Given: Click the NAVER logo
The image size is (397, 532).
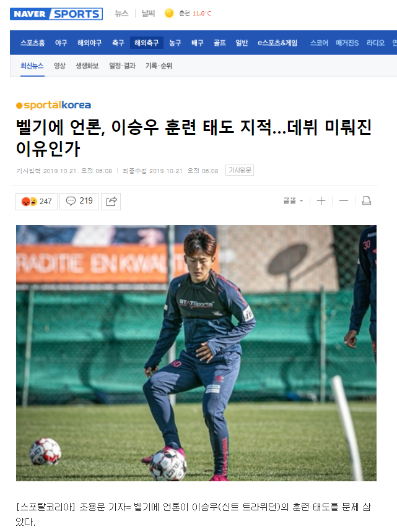Looking at the screenshot, I should click(x=30, y=14).
